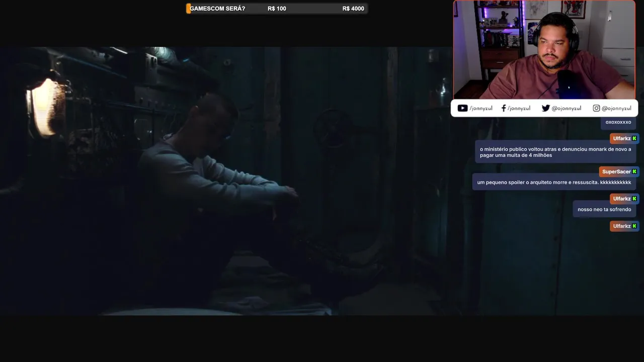
Task: Click the nosso neo ta sofrendo message
Action: click(604, 209)
